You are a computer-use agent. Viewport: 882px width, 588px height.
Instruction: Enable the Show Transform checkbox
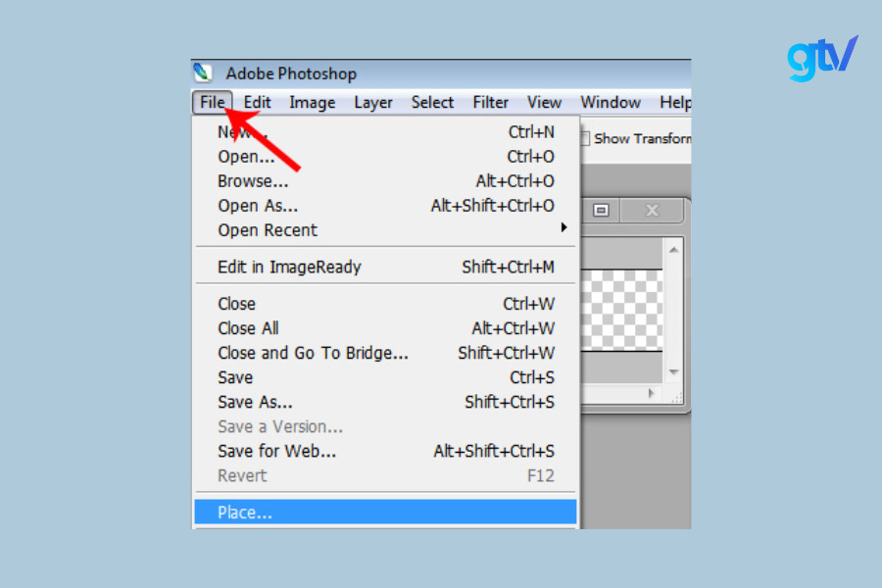click(x=585, y=138)
